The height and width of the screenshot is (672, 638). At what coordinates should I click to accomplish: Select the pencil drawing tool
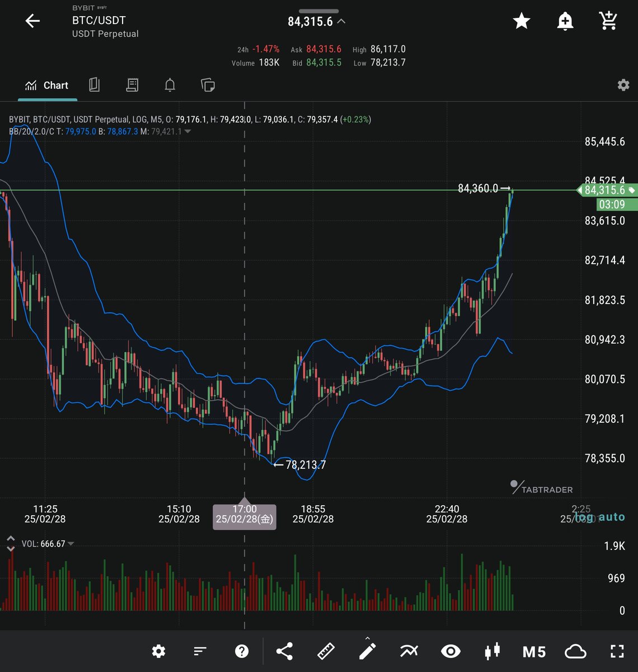pos(367,650)
